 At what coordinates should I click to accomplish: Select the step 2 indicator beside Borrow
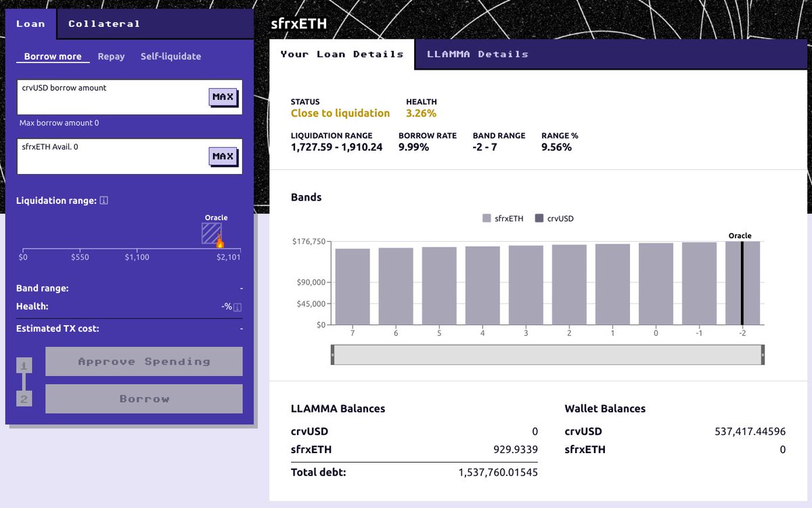[x=24, y=399]
